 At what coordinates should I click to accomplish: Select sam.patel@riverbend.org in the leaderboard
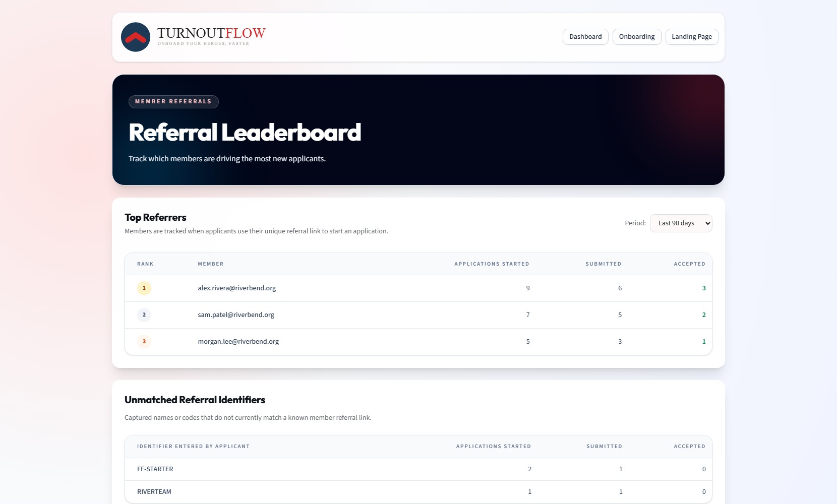click(236, 315)
